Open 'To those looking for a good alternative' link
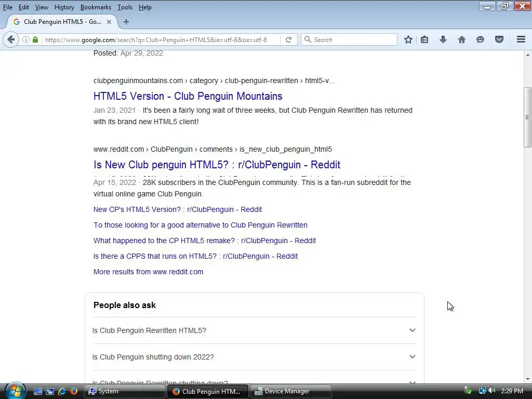Screen dimensions: 532x399 (x=200, y=225)
